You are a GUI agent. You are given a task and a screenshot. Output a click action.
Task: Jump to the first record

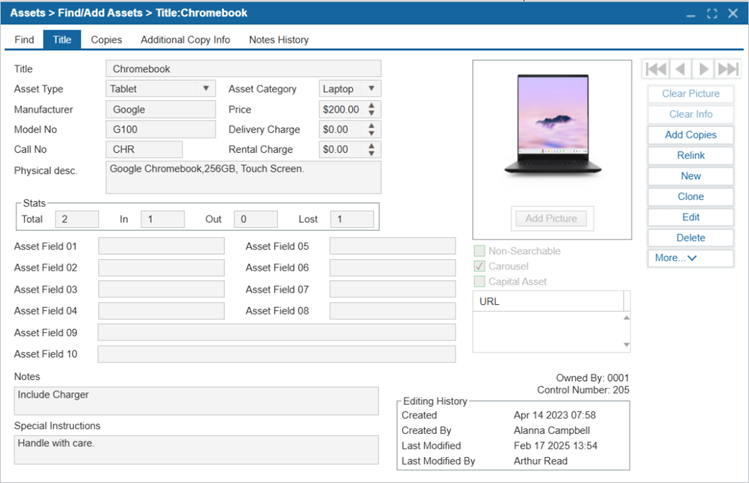click(656, 69)
